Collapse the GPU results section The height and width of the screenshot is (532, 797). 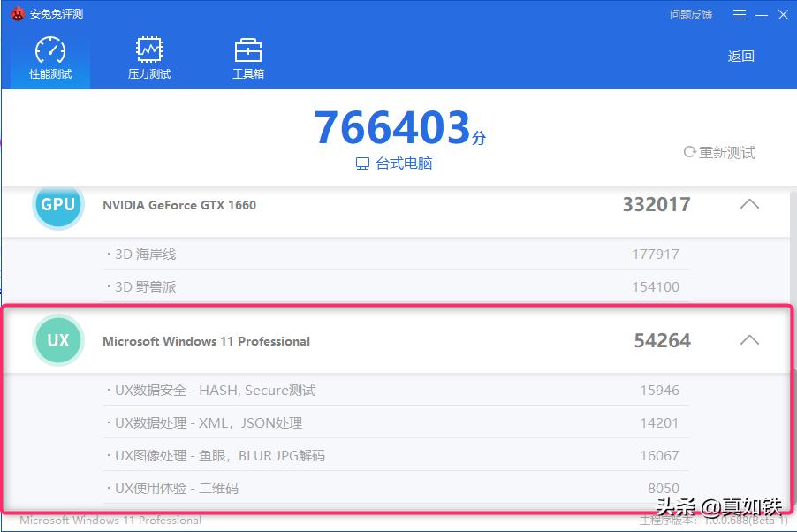pos(749,204)
